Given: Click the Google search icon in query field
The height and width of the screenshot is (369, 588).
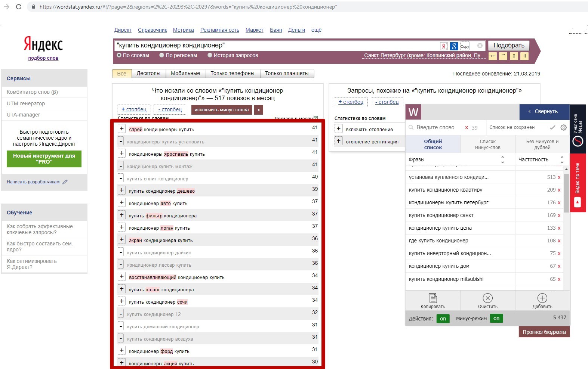Looking at the screenshot, I should 454,46.
